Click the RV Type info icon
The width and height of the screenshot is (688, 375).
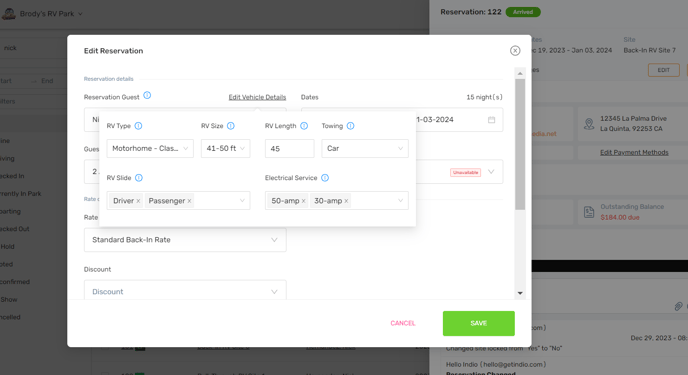(x=138, y=126)
